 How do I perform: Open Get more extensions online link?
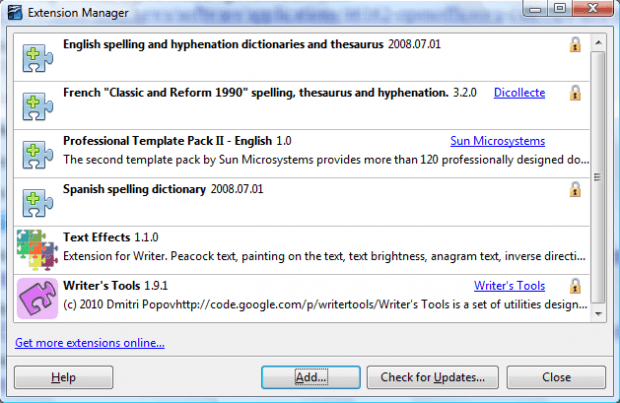[x=90, y=342]
